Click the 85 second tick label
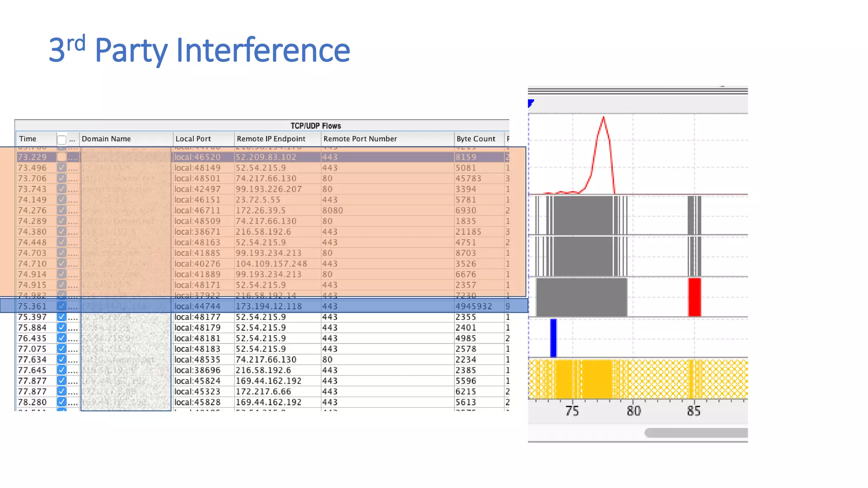This screenshot has height=488, width=868. click(694, 410)
